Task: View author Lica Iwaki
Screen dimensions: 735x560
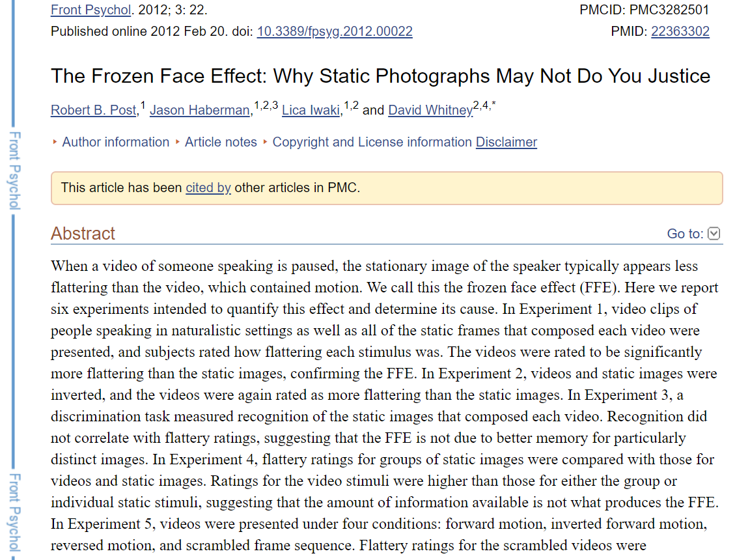Action: 311,110
